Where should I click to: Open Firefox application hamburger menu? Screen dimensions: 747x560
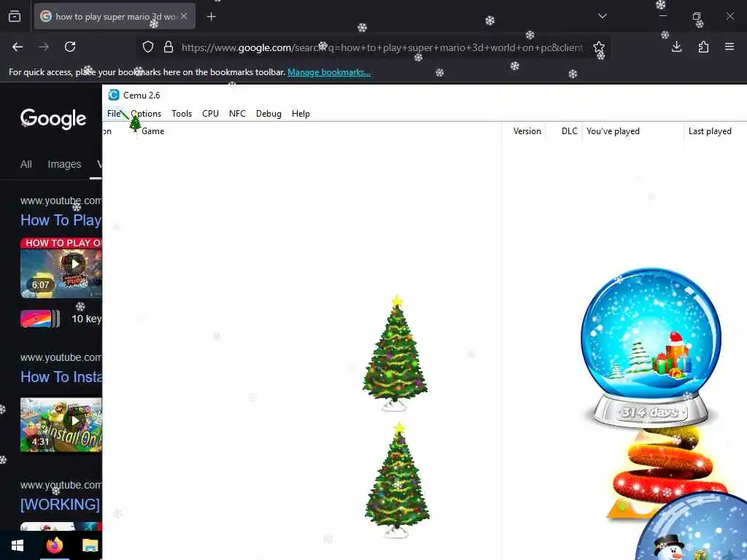tap(729, 47)
